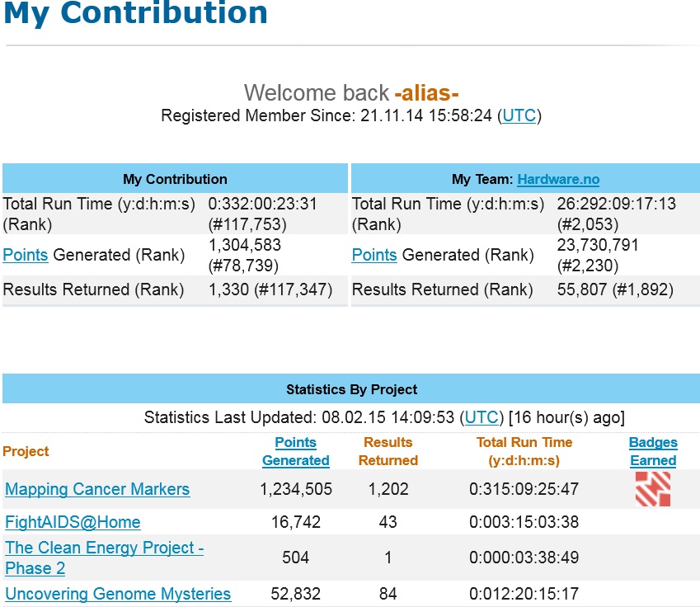Viewport: 700px width, 607px height.
Task: Click the Results Returned column header
Action: (388, 451)
